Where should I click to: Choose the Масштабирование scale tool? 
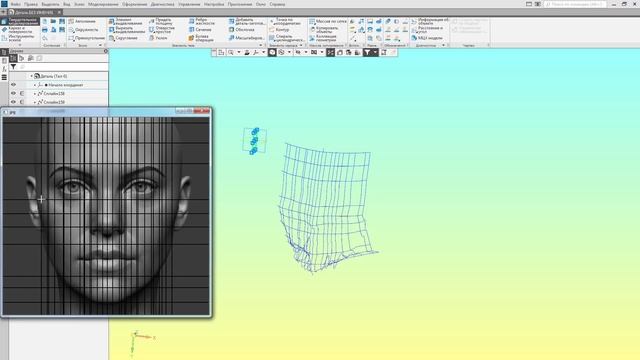click(x=246, y=38)
